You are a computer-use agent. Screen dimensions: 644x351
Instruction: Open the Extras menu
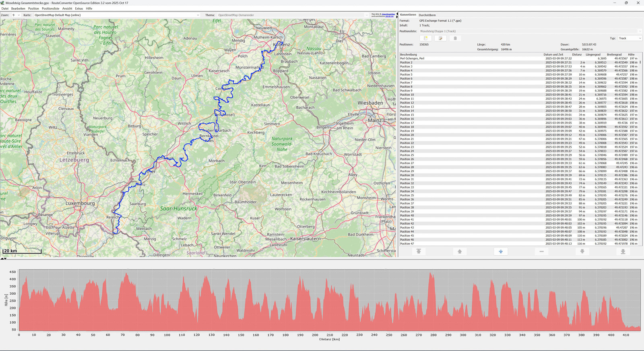(79, 8)
